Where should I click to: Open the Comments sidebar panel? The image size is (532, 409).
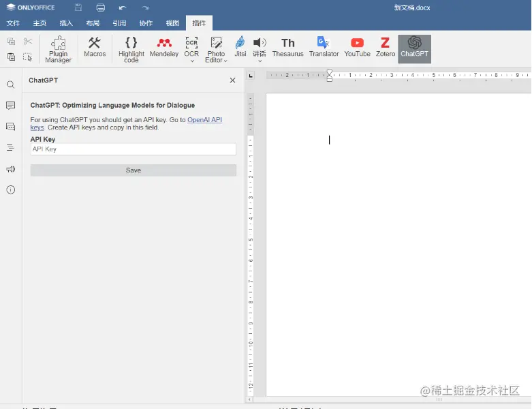(11, 106)
